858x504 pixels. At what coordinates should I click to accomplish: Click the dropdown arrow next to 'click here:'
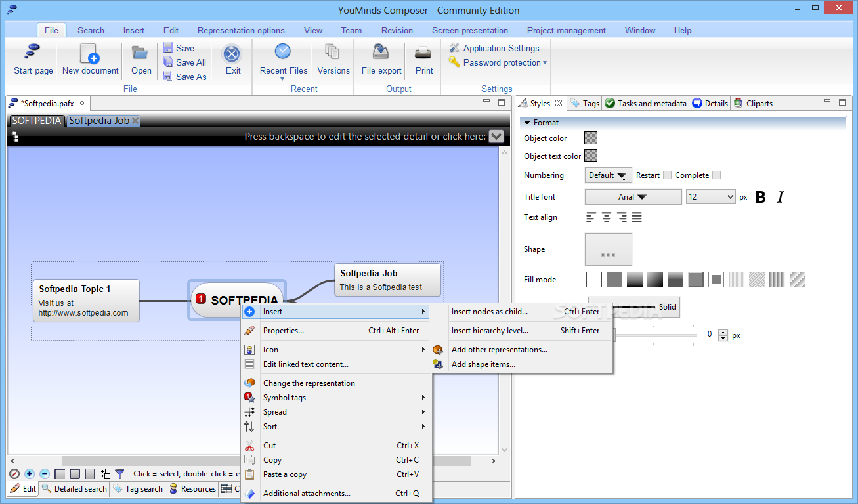point(496,136)
